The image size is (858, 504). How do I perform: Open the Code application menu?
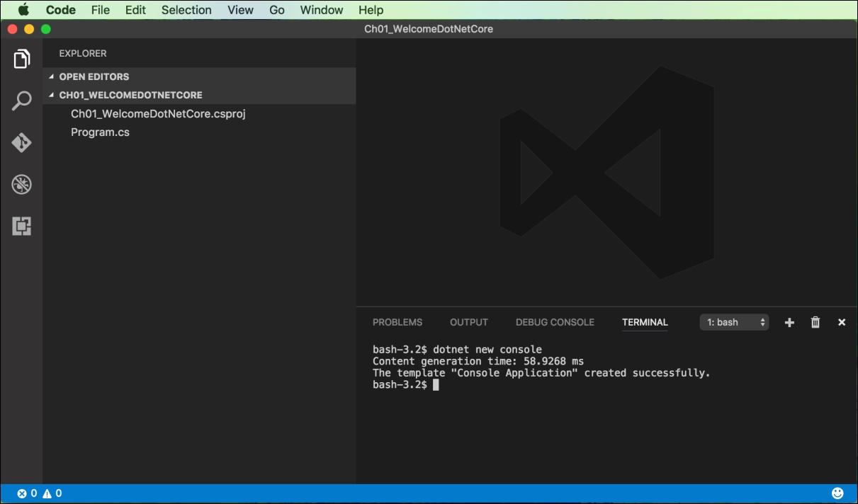61,10
